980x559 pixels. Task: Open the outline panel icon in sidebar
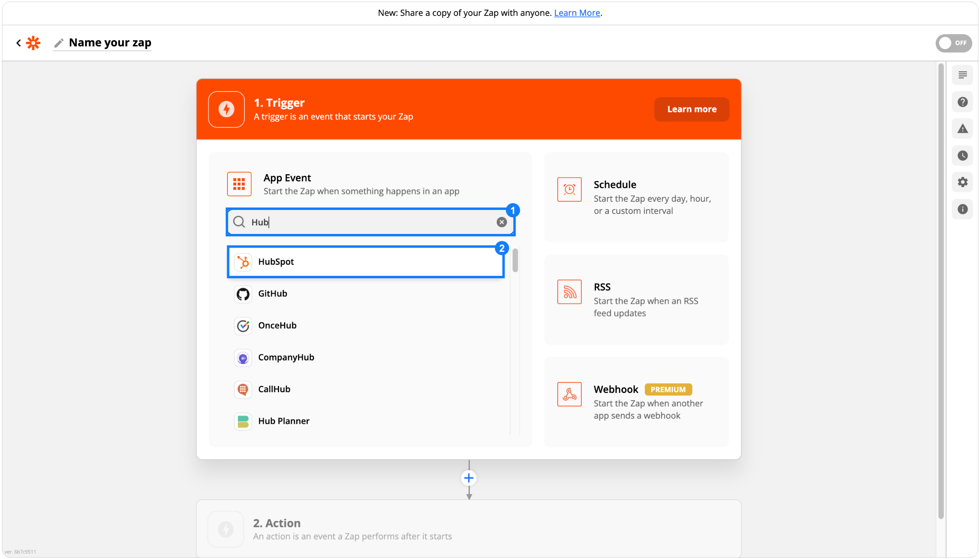(962, 75)
